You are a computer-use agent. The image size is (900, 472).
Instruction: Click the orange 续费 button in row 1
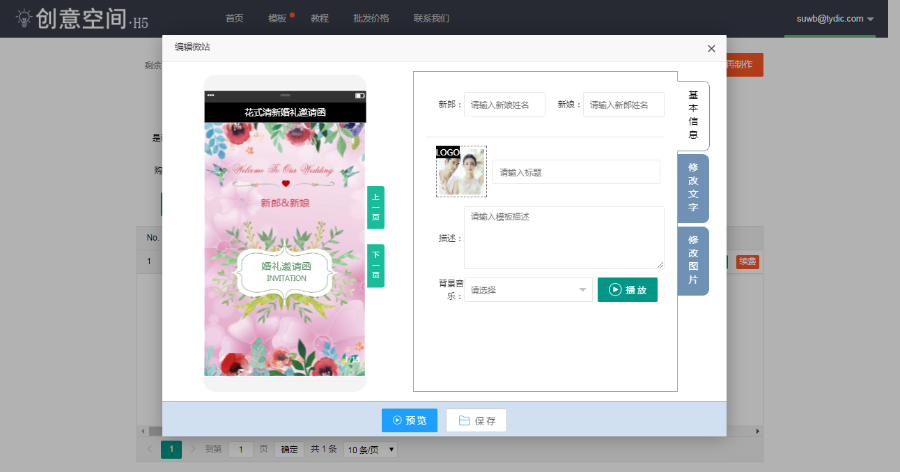pyautogui.click(x=747, y=262)
